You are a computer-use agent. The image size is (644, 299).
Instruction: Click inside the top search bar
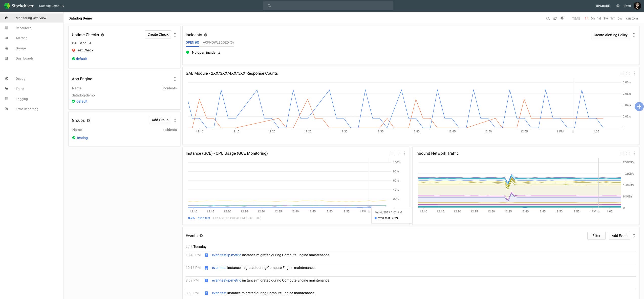(328, 6)
